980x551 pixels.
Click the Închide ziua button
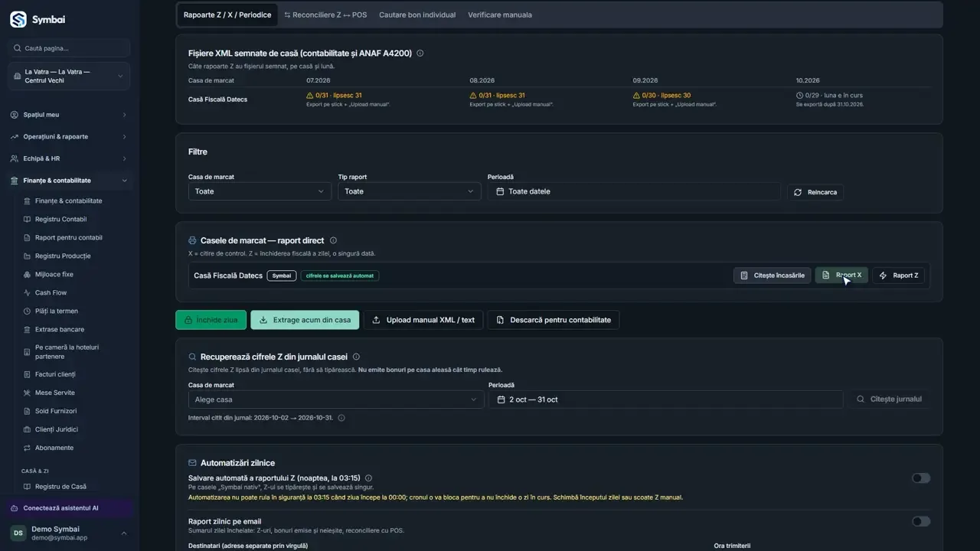(211, 320)
